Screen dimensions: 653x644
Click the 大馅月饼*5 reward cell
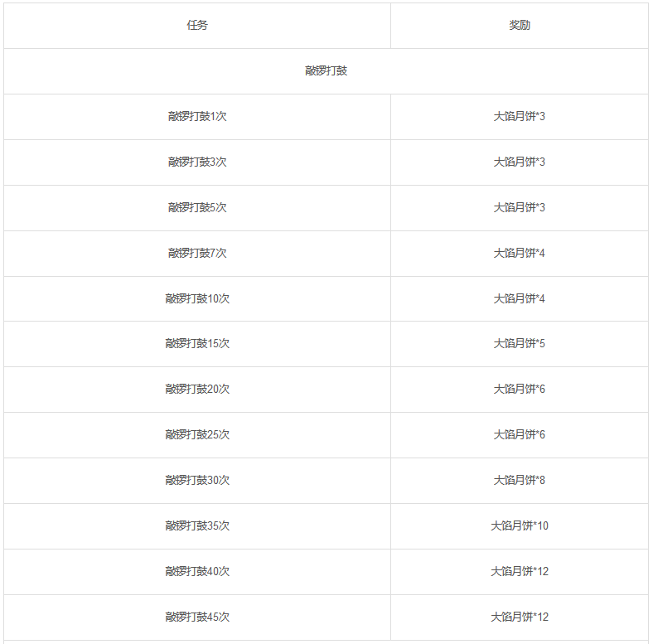[520, 344]
